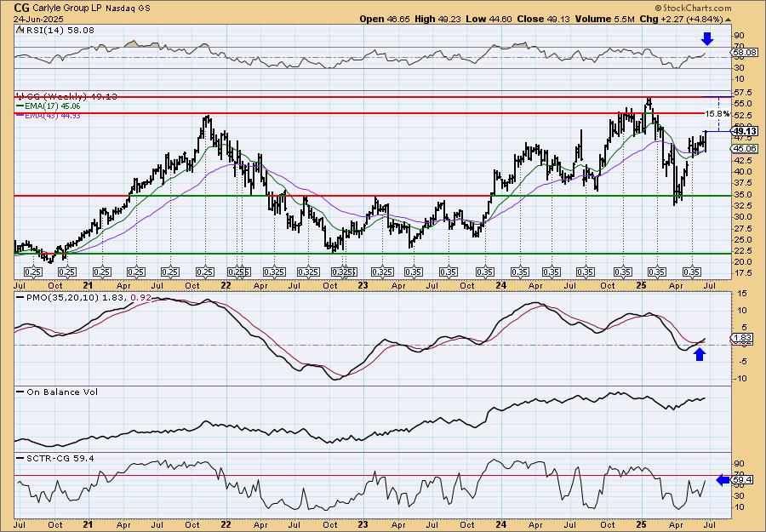Click the Volume 5.5M value in header
This screenshot has height=532, width=766.
[x=605, y=19]
